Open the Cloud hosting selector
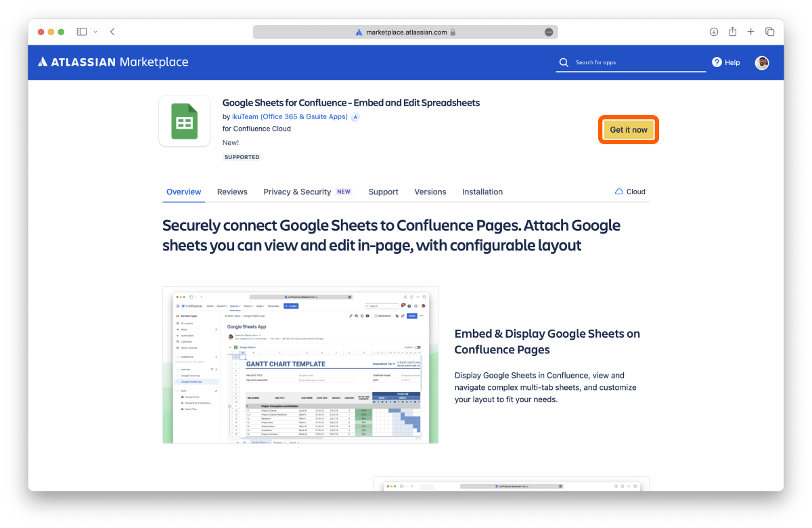Image resolution: width=812 pixels, height=528 pixels. [x=630, y=192]
